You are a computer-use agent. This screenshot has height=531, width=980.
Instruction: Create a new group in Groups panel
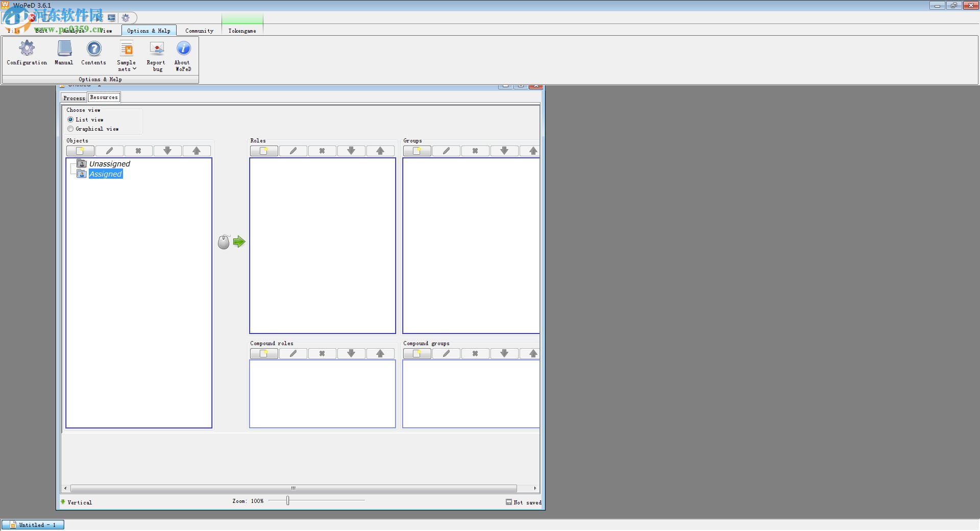tap(417, 151)
